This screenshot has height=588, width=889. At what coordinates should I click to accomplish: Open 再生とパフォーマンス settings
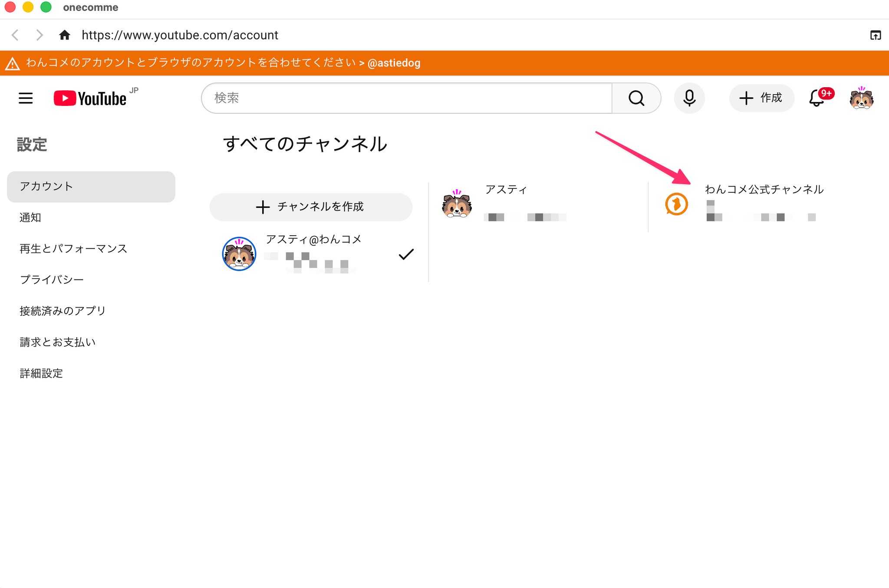[x=73, y=249]
